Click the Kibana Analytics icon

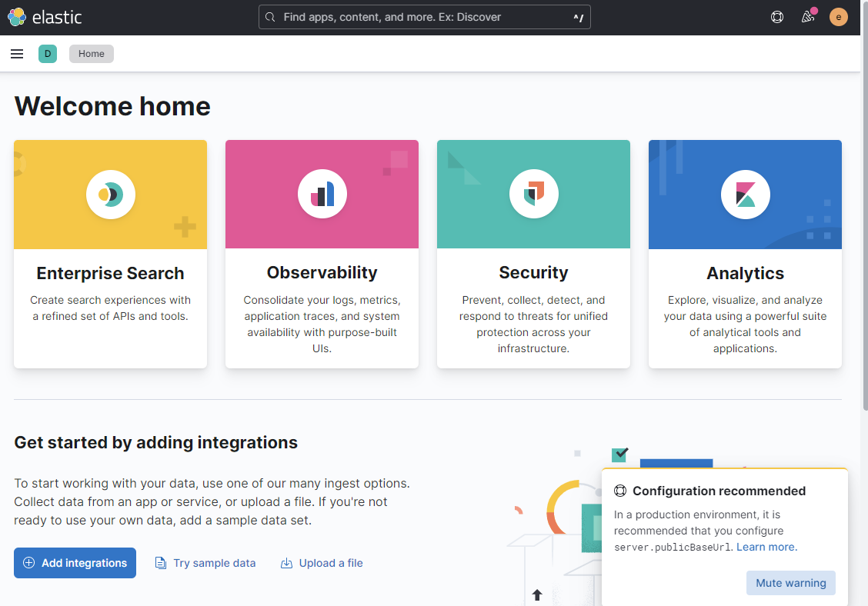[745, 195]
